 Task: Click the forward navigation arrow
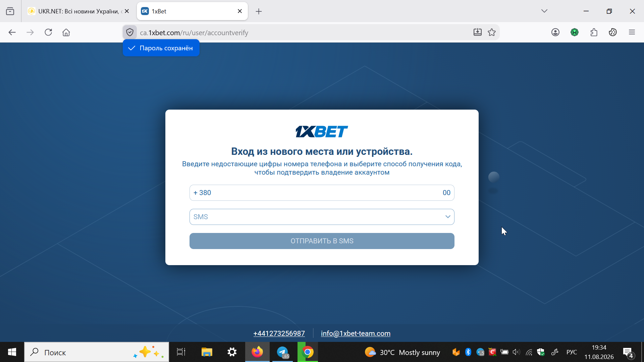[30, 33]
